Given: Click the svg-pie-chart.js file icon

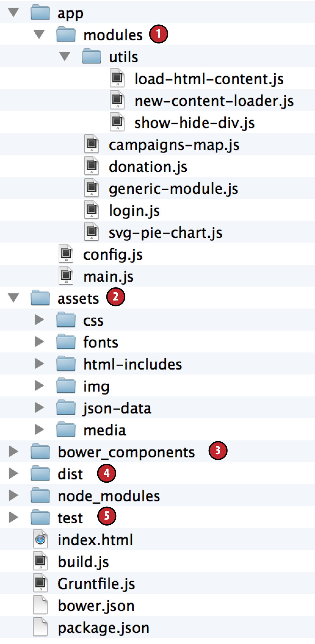Looking at the screenshot, I should (91, 232).
